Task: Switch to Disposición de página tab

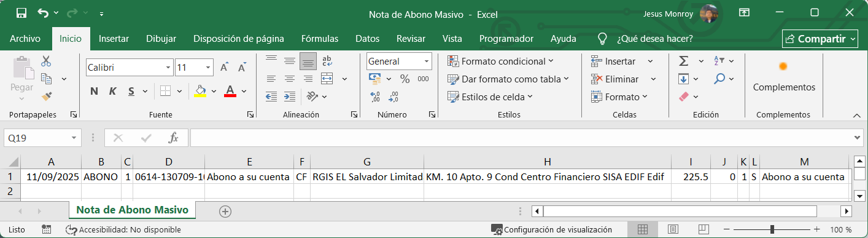Action: (239, 39)
